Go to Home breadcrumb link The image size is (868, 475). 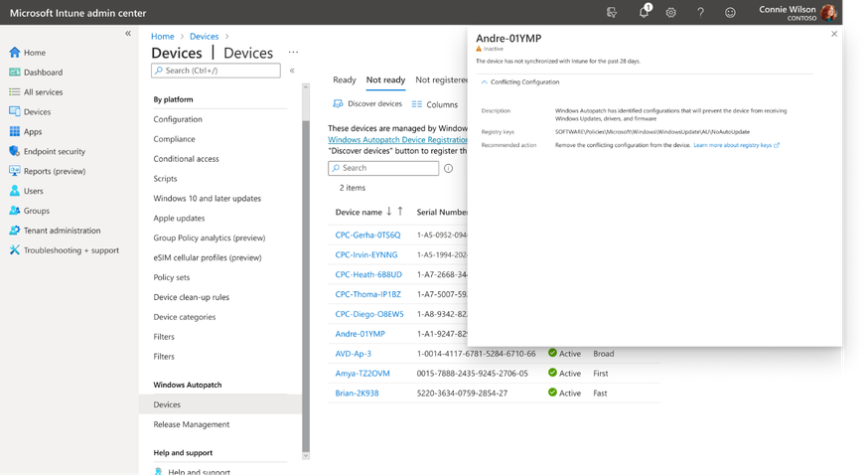[163, 36]
